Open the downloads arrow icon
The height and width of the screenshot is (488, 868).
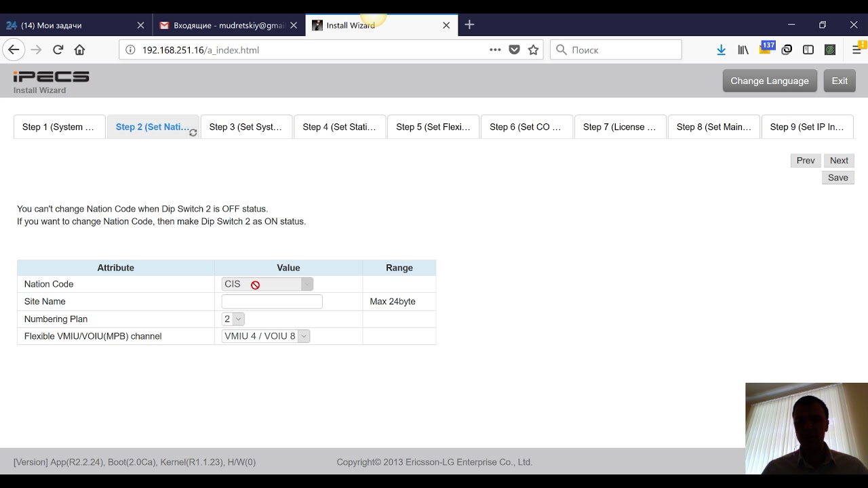(x=721, y=49)
